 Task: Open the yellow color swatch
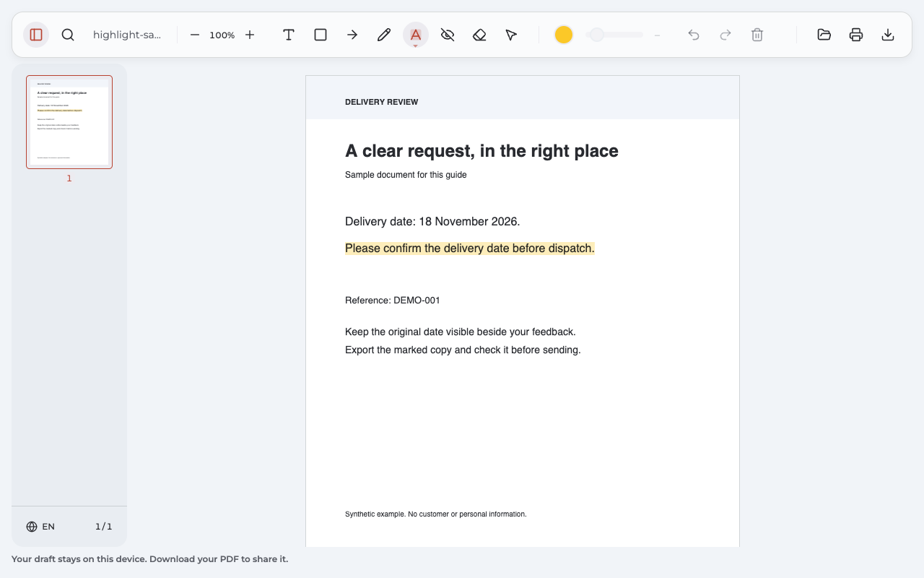pyautogui.click(x=564, y=35)
